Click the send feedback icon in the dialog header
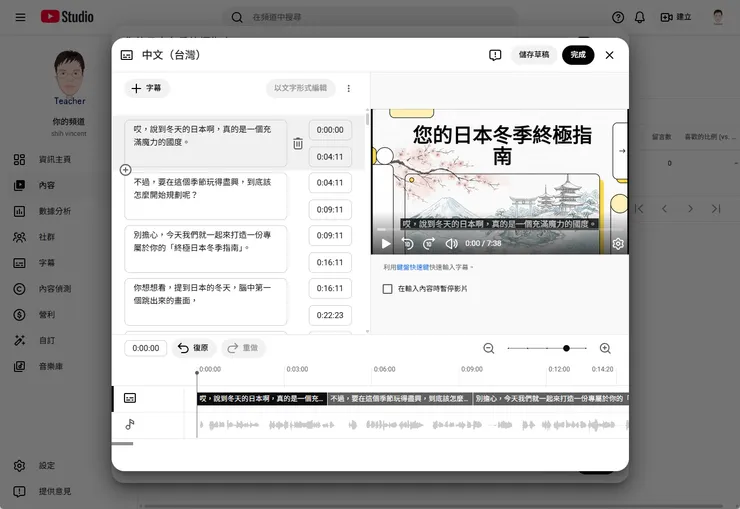The image size is (740, 509). (495, 55)
